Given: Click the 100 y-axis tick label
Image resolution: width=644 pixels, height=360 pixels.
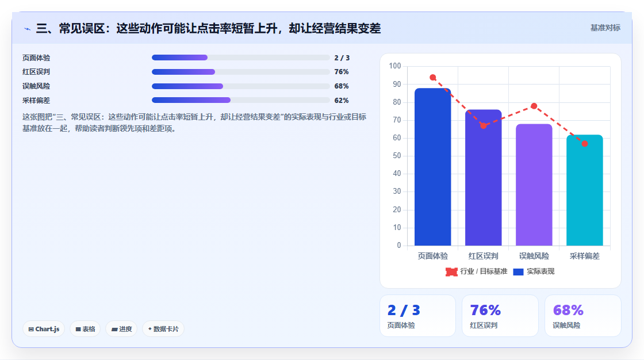Looking at the screenshot, I should pos(394,66).
